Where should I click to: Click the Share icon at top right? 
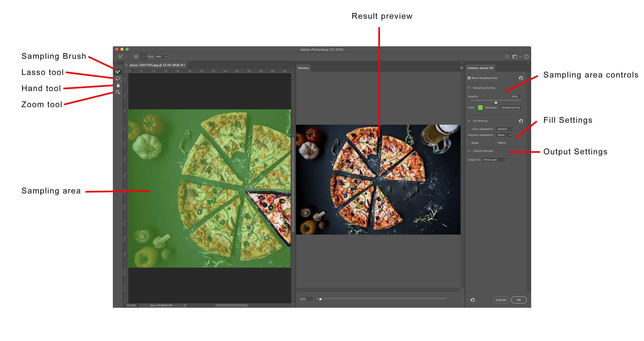coord(526,57)
